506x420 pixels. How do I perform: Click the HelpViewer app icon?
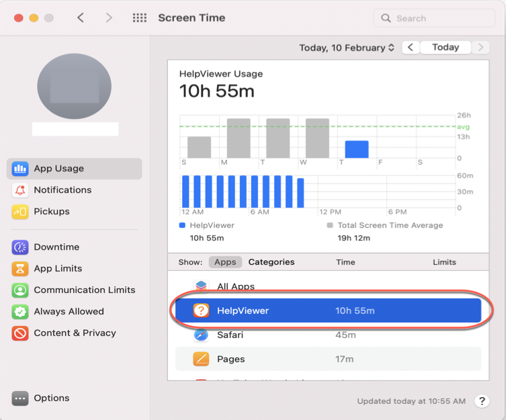pyautogui.click(x=201, y=310)
